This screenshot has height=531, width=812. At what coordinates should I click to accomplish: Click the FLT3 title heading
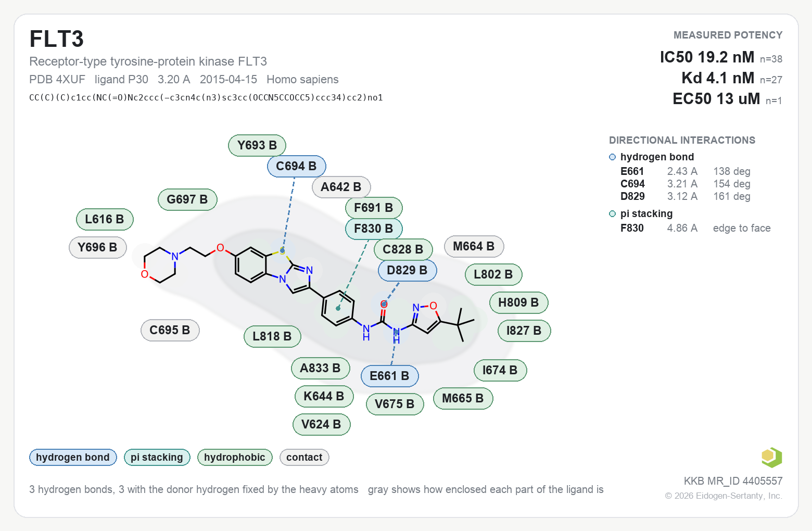point(57,39)
